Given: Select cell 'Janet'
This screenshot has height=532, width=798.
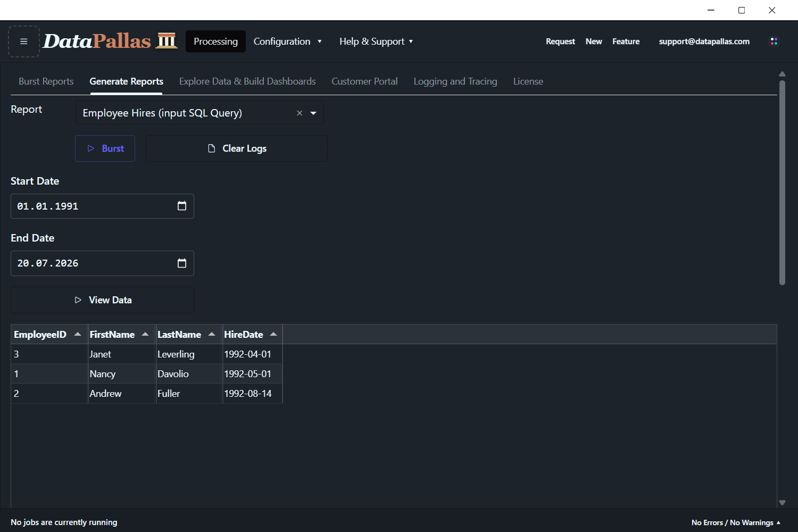Looking at the screenshot, I should click(x=121, y=354).
